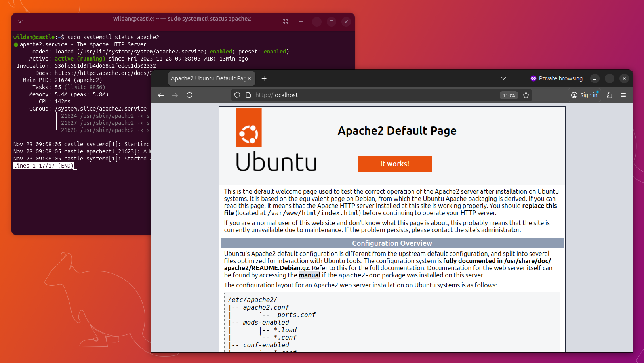Image resolution: width=644 pixels, height=363 pixels.
Task: Click the tracking protection shield icon
Action: point(237,95)
